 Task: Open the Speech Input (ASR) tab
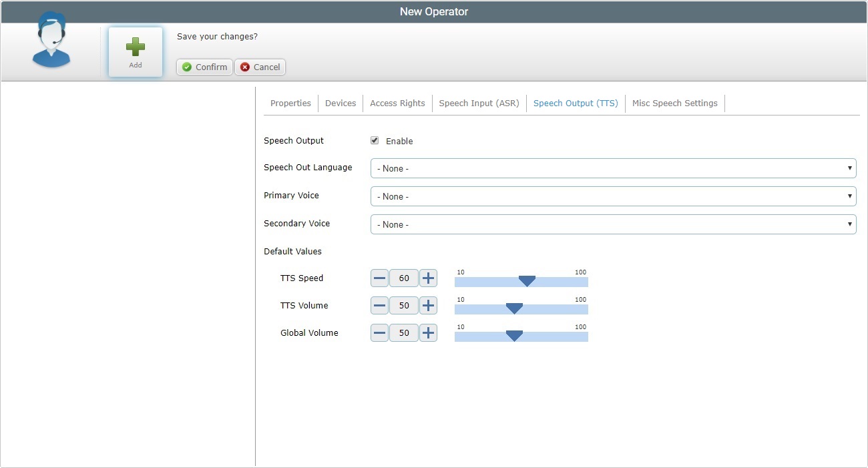click(479, 103)
